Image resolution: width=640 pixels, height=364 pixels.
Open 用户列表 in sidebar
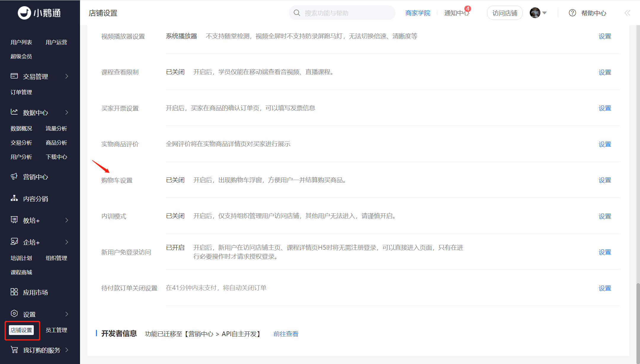[x=21, y=42]
